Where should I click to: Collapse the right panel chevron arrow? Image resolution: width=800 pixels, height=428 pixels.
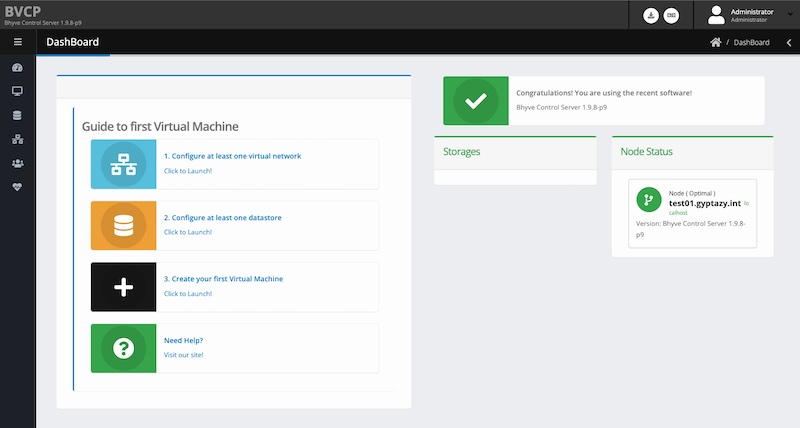788,42
